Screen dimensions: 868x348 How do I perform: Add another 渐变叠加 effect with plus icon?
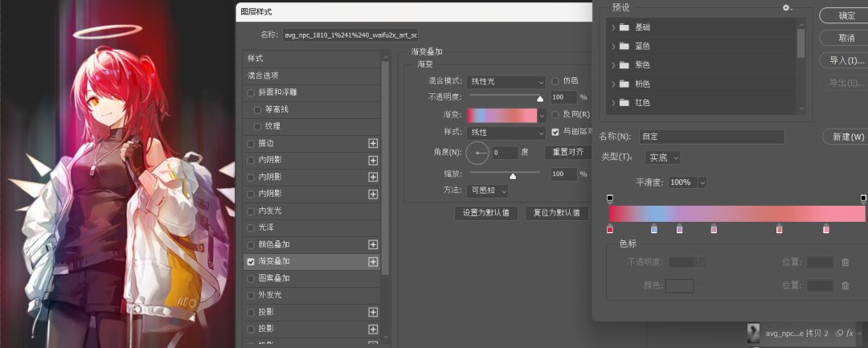point(373,262)
